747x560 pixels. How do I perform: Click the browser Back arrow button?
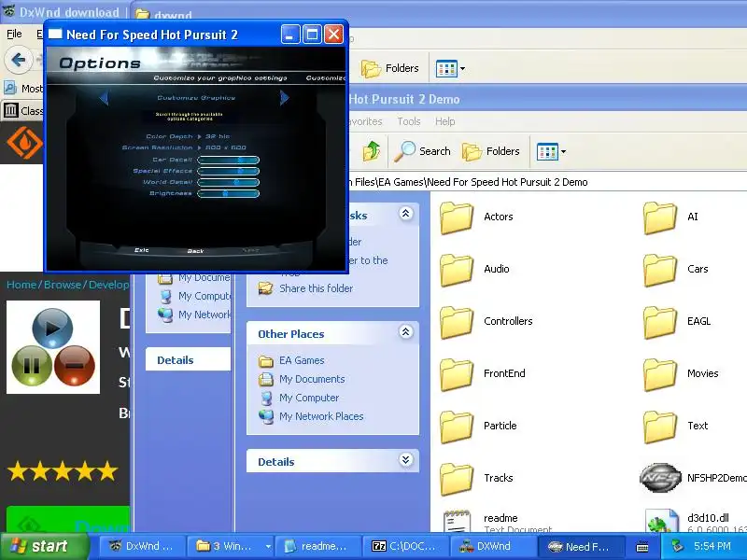[x=18, y=60]
